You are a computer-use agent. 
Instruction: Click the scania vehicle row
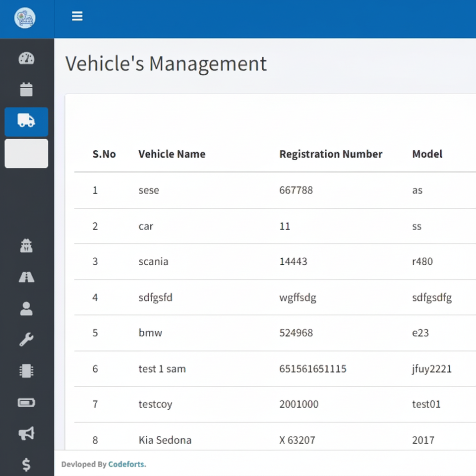(x=153, y=261)
